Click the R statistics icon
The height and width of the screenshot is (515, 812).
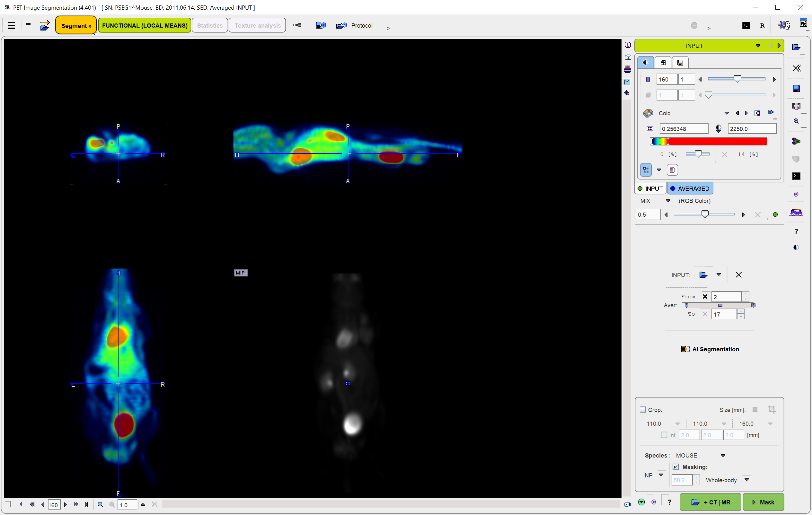tap(762, 26)
